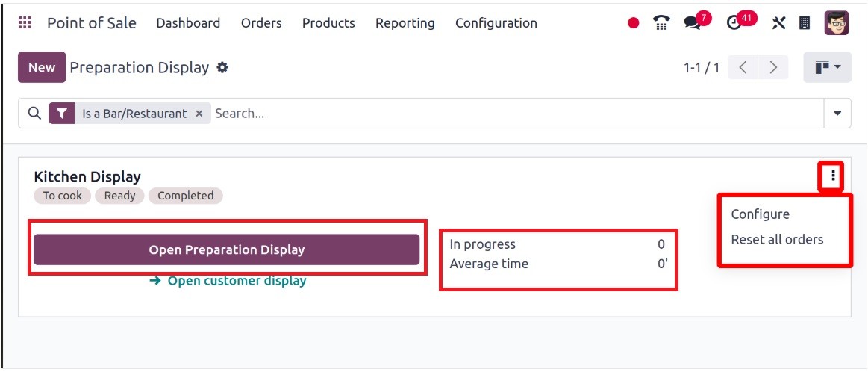The height and width of the screenshot is (372, 868).
Task: Open the apps grid menu icon
Action: (x=25, y=23)
